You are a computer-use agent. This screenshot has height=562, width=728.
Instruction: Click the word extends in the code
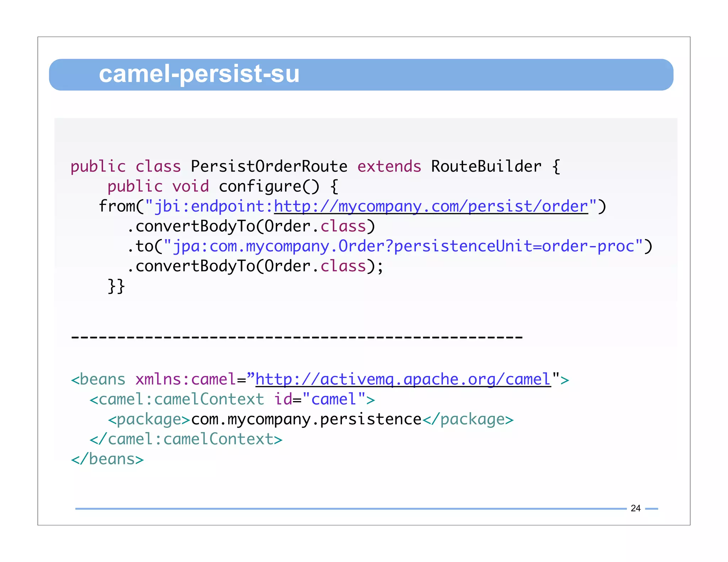tap(389, 167)
